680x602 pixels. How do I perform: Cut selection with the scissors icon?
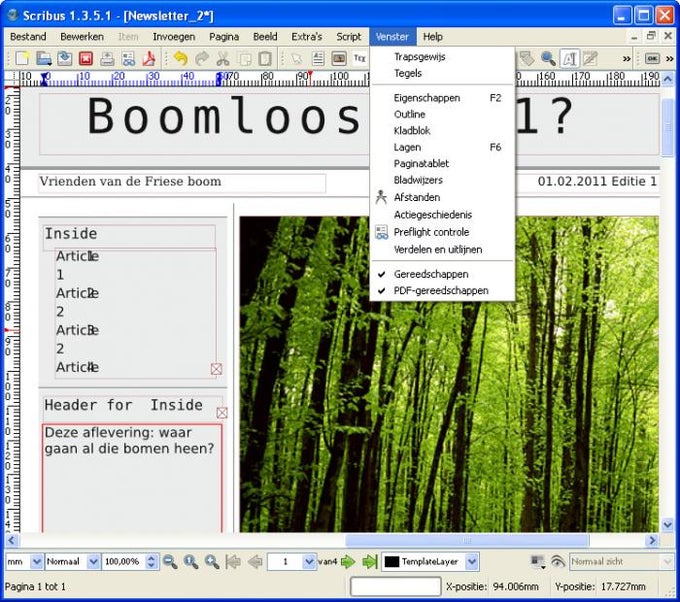click(x=223, y=58)
